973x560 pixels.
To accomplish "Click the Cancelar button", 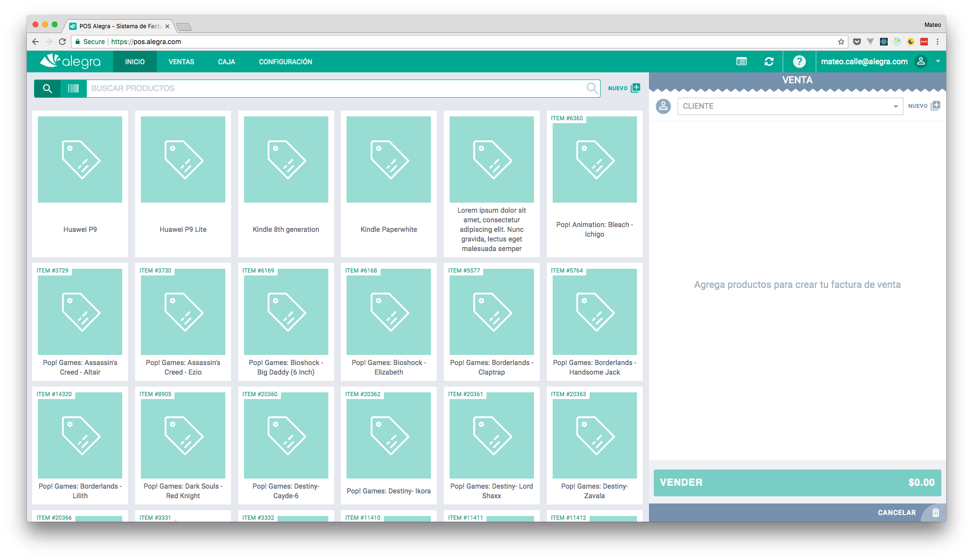I will 896,513.
